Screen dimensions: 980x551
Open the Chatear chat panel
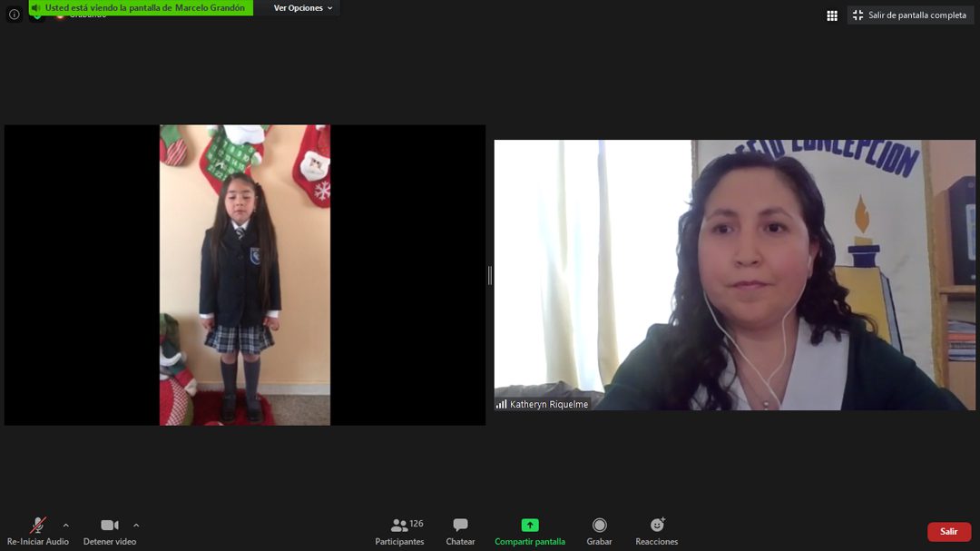[460, 526]
